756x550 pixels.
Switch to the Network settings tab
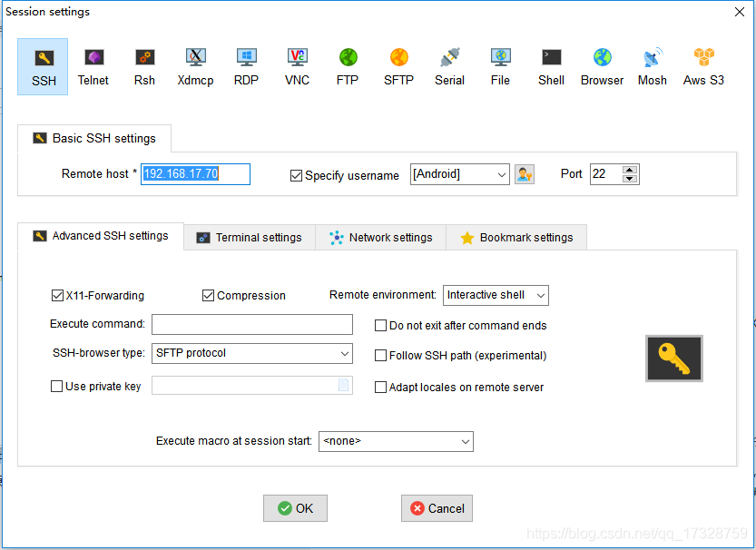(x=381, y=238)
